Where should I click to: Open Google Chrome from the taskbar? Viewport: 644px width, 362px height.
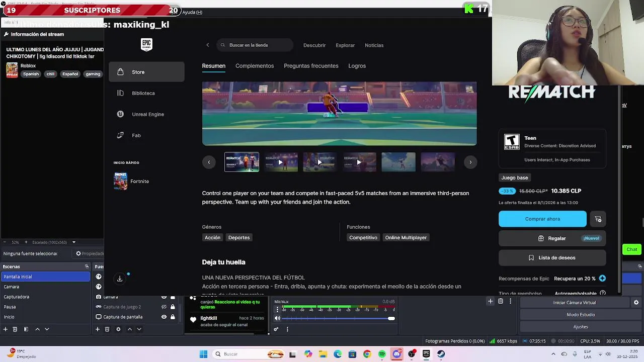(x=367, y=354)
